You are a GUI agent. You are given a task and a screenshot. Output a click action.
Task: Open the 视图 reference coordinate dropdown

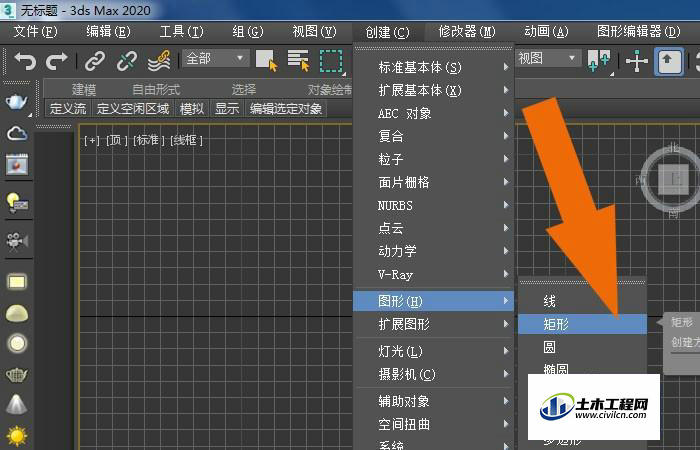tap(548, 58)
